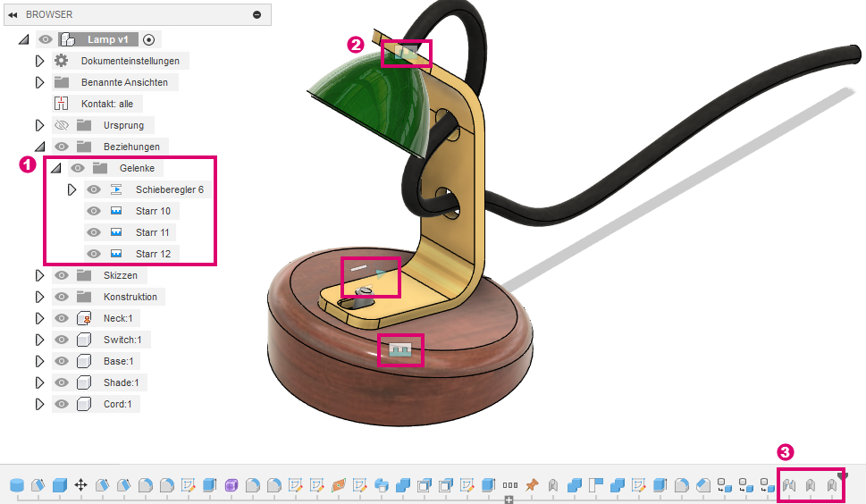The width and height of the screenshot is (866, 504).
Task: Toggle eye of Schieberegler 6
Action: tap(94, 189)
